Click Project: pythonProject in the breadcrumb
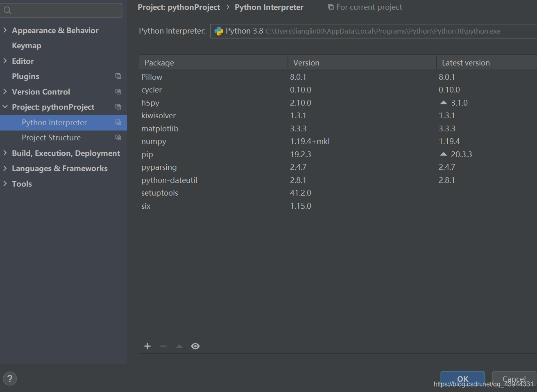This screenshot has height=392, width=537. click(x=179, y=7)
